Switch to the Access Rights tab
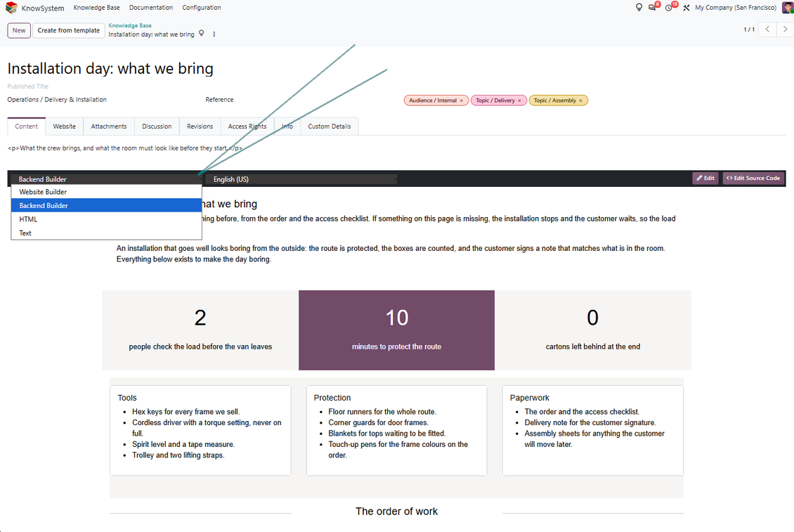The width and height of the screenshot is (794, 532). [247, 126]
